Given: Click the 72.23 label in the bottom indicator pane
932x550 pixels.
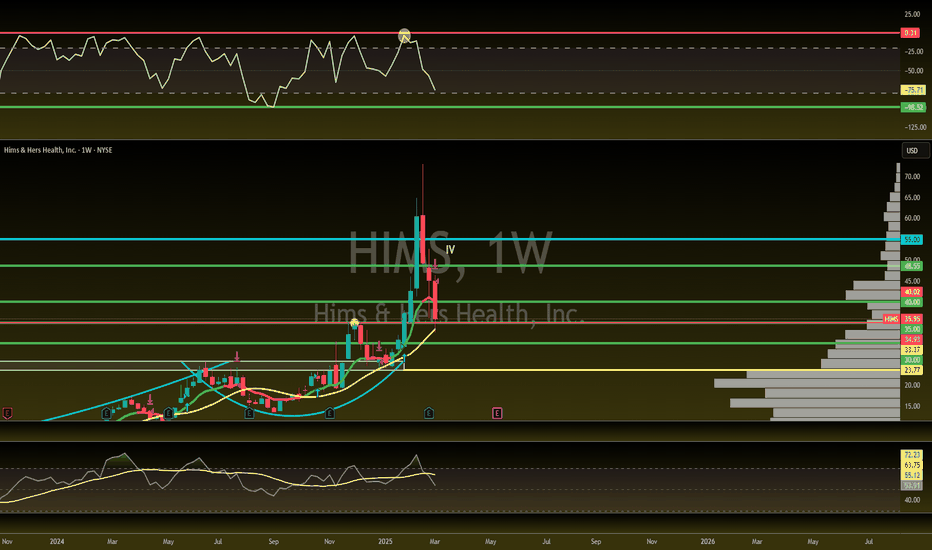Looking at the screenshot, I should coord(912,454).
